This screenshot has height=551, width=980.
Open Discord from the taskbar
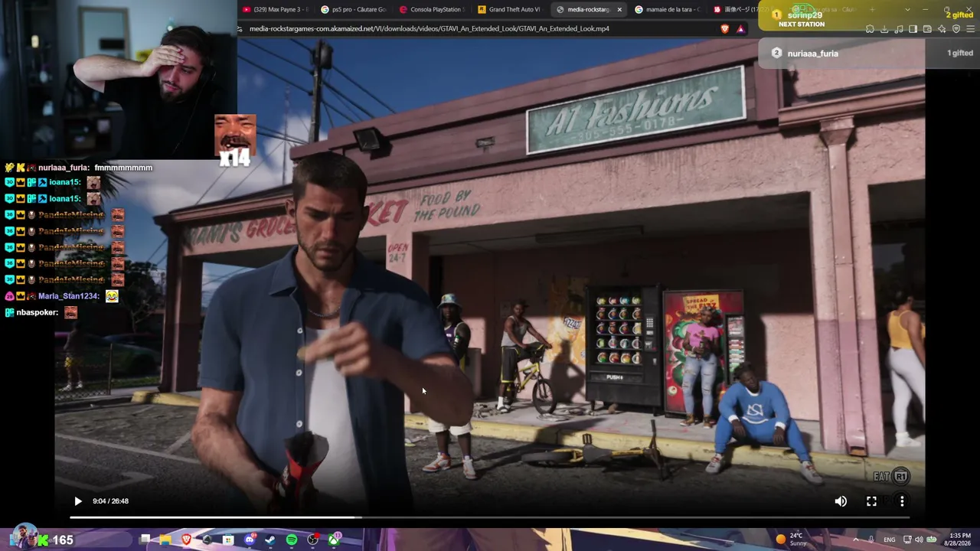click(250, 540)
